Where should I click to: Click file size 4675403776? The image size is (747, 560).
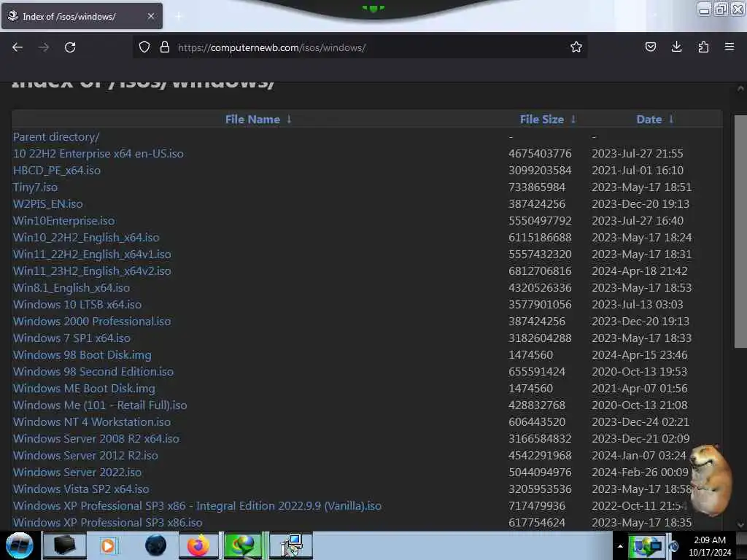click(540, 154)
